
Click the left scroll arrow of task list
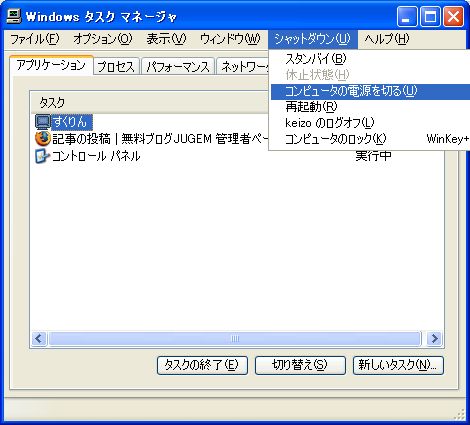pos(39,339)
